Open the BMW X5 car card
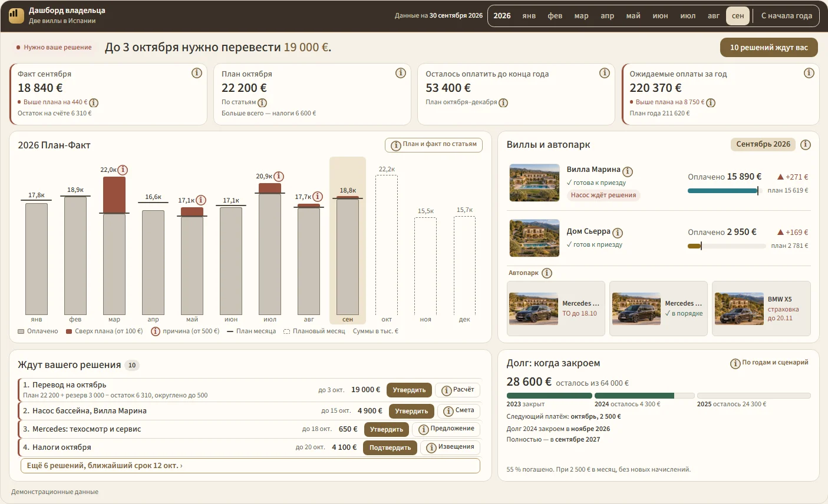The height and width of the screenshot is (504, 828). coord(761,309)
